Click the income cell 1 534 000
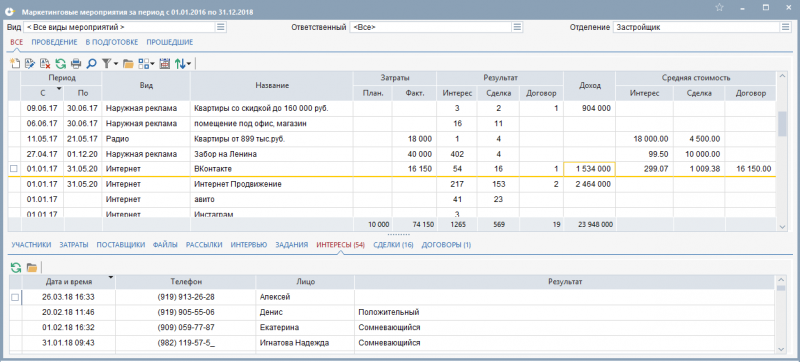Image resolution: width=800 pixels, height=362 pixels. (x=590, y=169)
